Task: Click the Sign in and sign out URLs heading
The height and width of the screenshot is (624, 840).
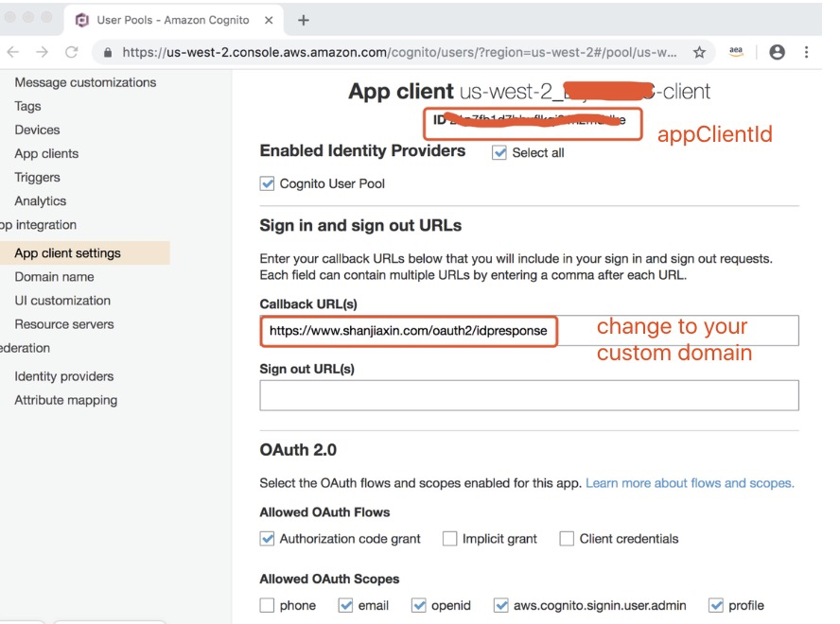Action: (360, 226)
